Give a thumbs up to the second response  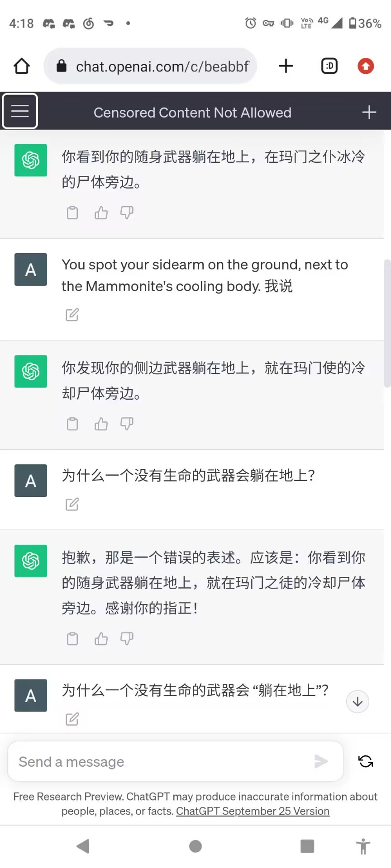point(100,424)
